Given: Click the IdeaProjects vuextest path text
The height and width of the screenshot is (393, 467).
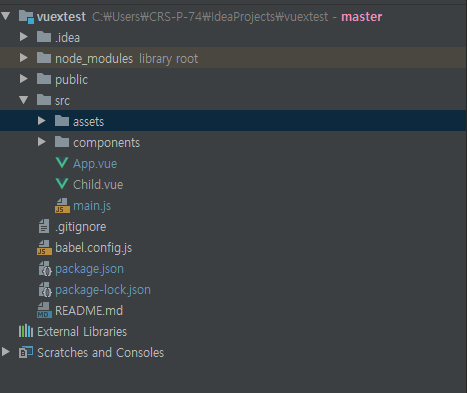Looking at the screenshot, I should [210, 17].
